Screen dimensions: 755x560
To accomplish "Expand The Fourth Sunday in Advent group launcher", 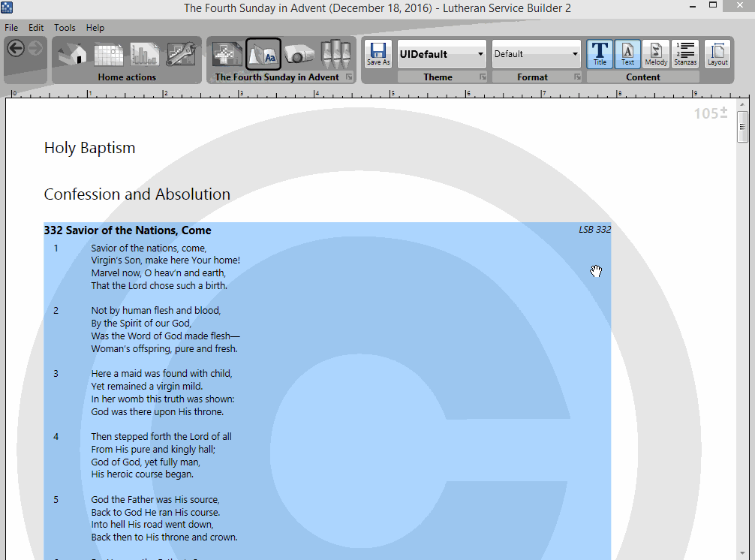I will tap(349, 77).
